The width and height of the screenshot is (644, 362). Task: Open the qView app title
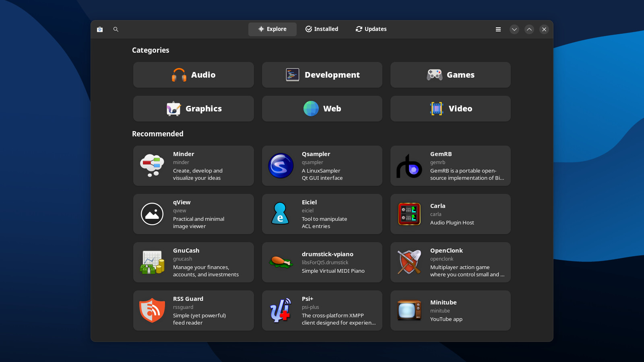point(182,202)
